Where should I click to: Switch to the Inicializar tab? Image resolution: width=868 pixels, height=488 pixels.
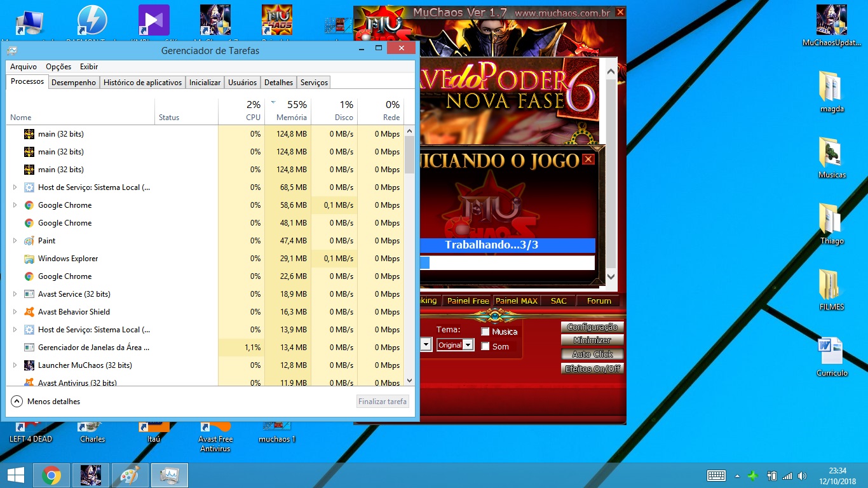205,83
